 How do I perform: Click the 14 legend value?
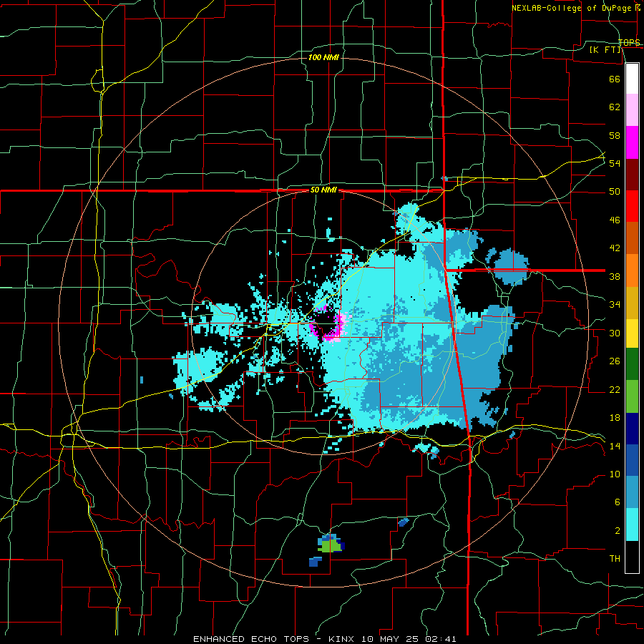click(615, 446)
